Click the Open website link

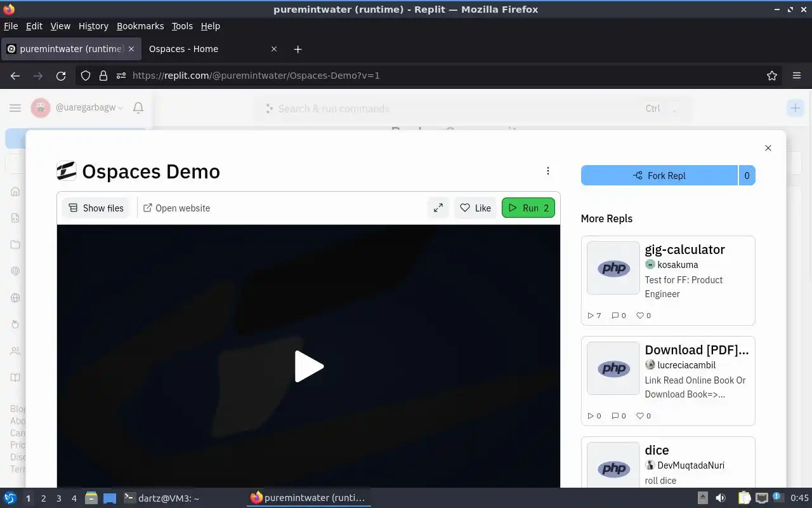click(x=176, y=208)
